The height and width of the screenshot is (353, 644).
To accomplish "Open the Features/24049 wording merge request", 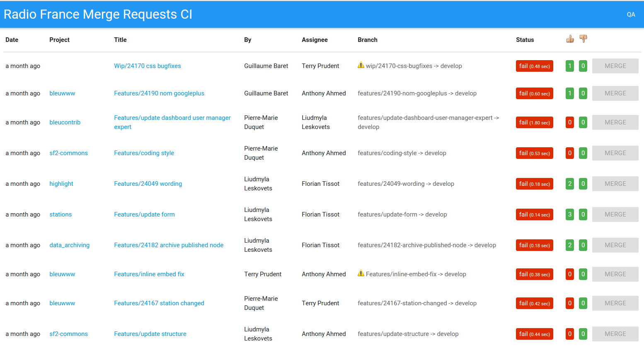I will coord(148,184).
